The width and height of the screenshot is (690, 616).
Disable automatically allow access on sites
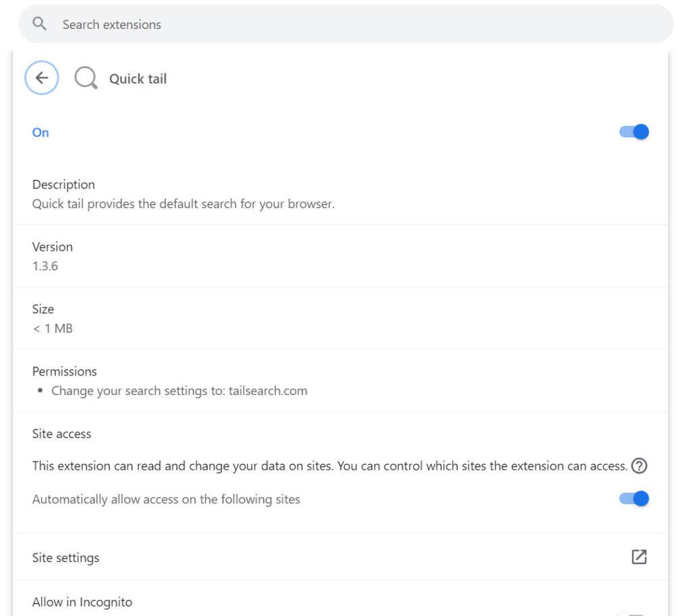(634, 499)
